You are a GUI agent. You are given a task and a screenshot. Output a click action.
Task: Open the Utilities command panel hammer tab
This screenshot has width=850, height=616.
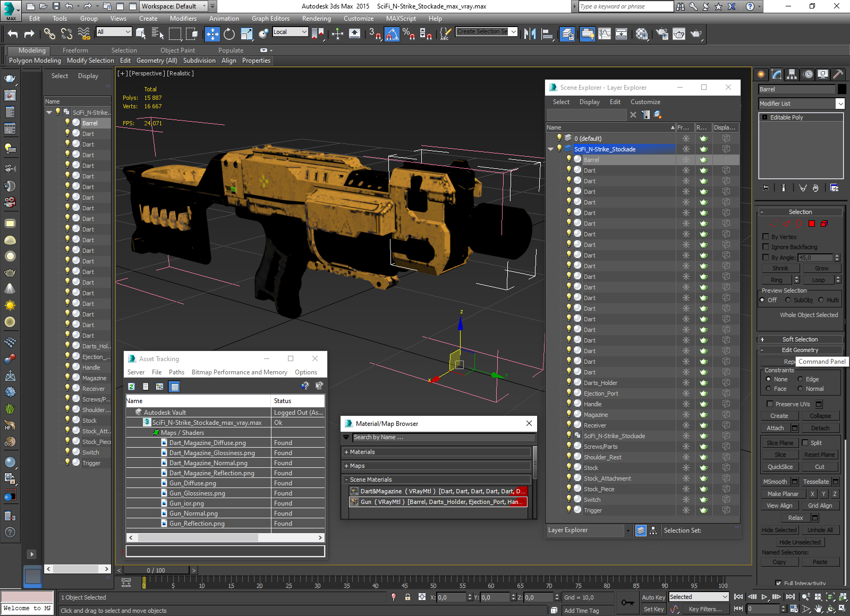(838, 74)
